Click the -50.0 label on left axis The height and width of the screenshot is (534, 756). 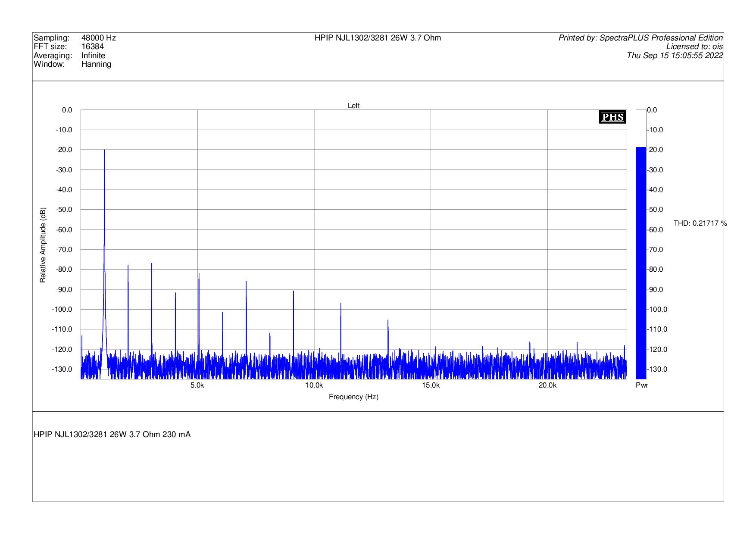tap(65, 210)
